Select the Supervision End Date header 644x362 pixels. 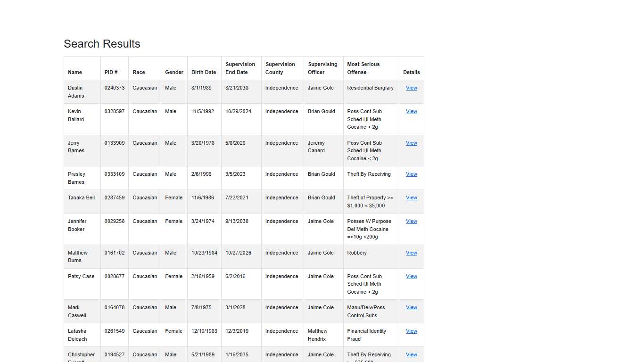(240, 68)
